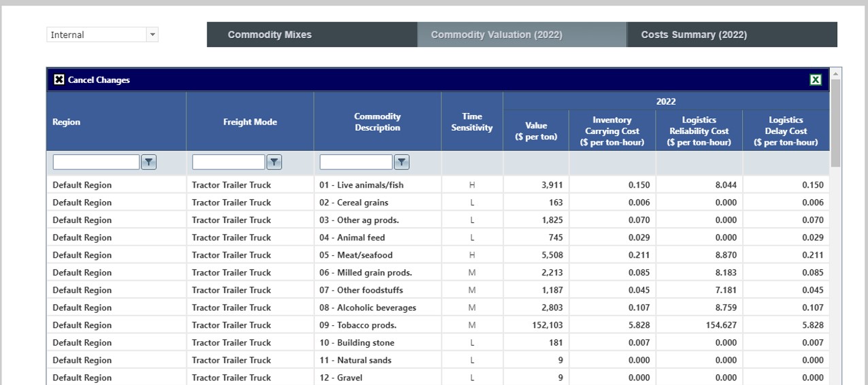
Task: Click the Time Sensitivity column header
Action: coord(472,122)
